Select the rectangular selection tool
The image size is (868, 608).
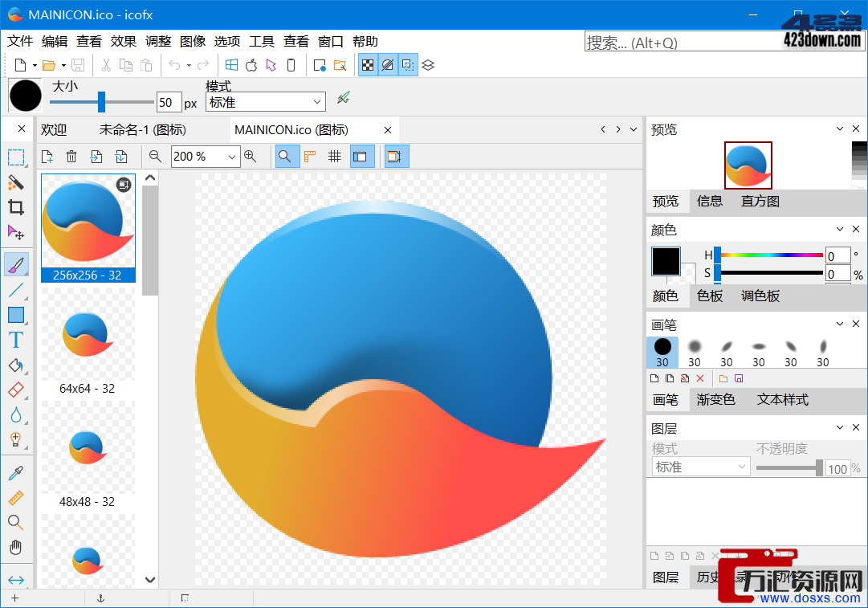16,157
